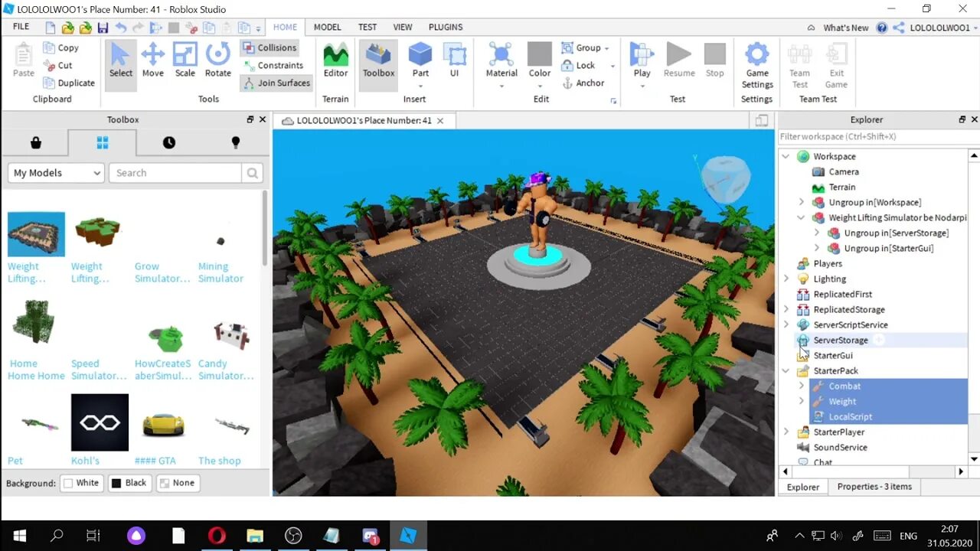Viewport: 980px width, 551px height.
Task: Click the Paste button
Action: (x=24, y=60)
